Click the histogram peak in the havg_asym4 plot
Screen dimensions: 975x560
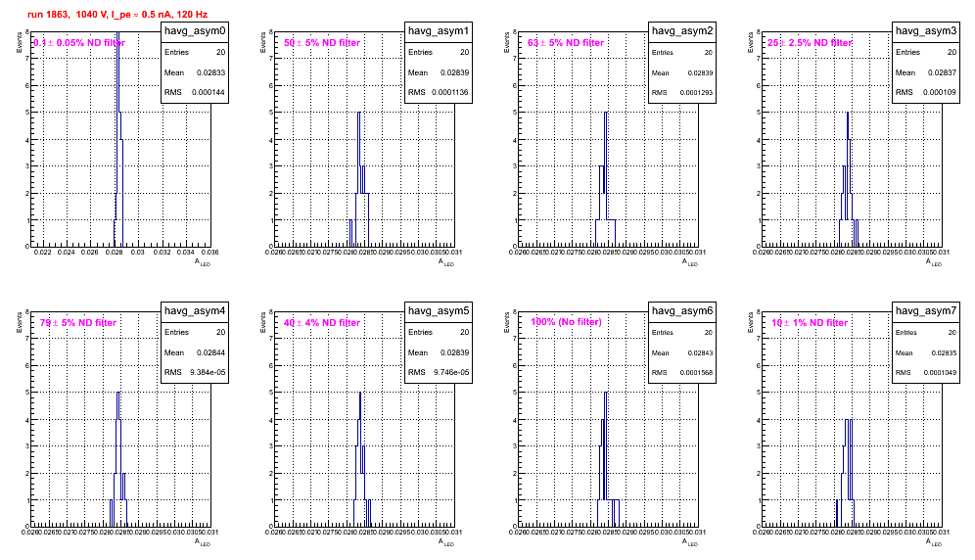click(118, 393)
